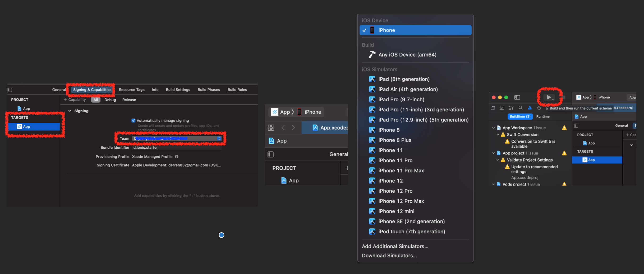Click forward chevron beside App.xcodeproj tab
The height and width of the screenshot is (274, 644).
[293, 128]
